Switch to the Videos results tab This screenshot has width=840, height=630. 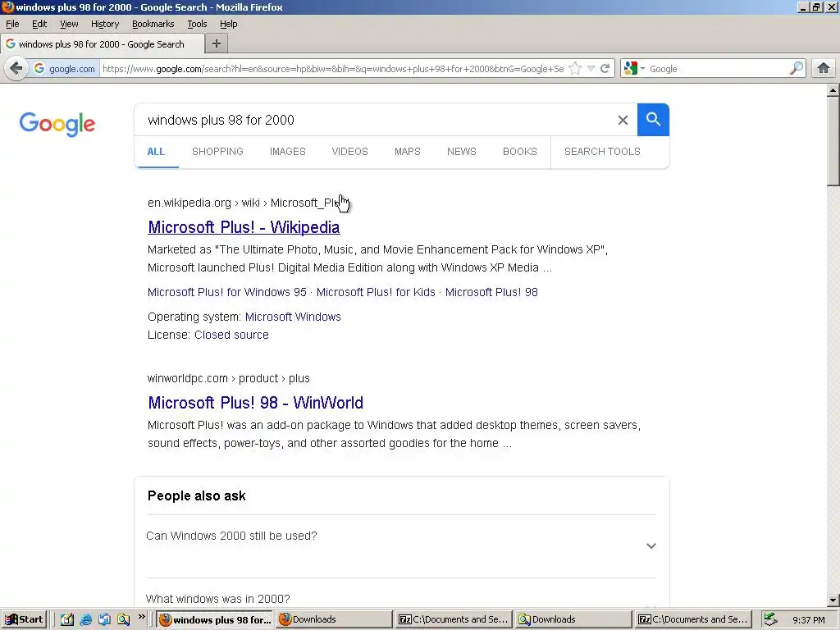coord(349,152)
